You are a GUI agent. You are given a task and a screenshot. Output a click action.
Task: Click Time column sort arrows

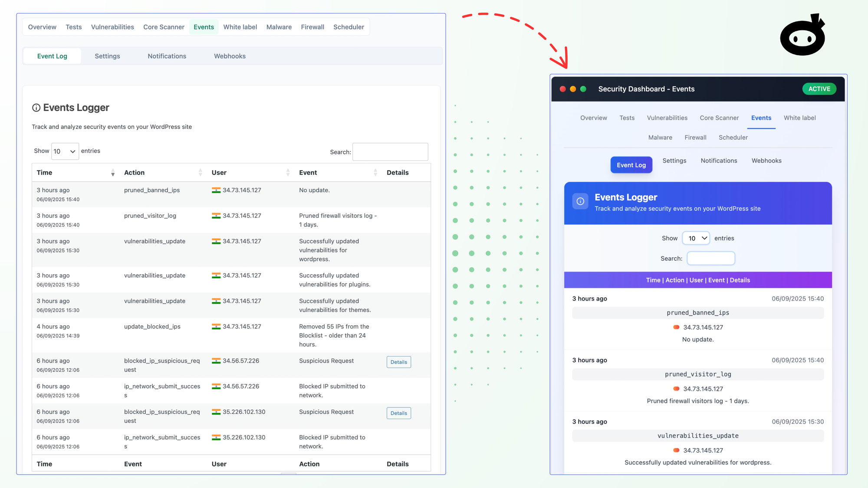tap(113, 173)
